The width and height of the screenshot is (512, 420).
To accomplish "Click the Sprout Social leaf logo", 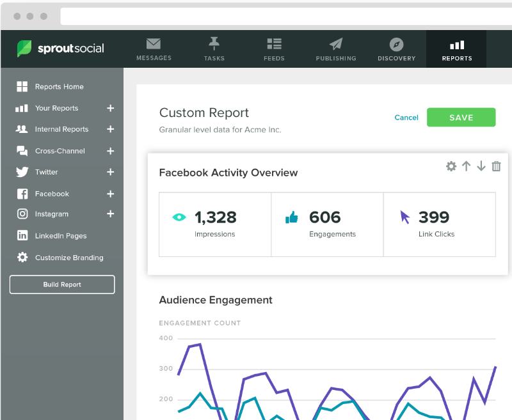I will point(24,49).
